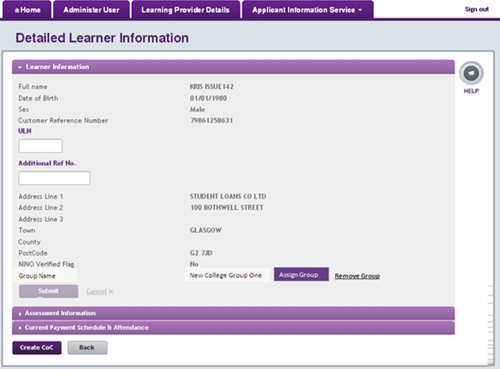Open the Applicant Information Service dropdown menu
The height and width of the screenshot is (369, 500).
307,10
